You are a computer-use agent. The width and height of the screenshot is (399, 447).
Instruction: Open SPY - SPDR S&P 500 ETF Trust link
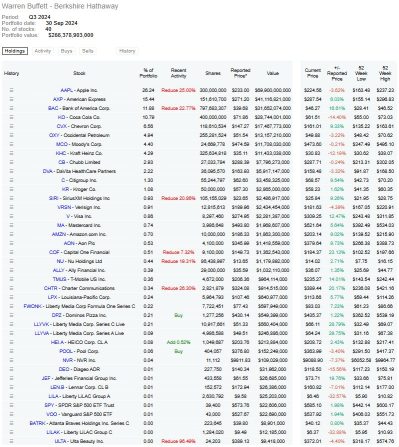[x=79, y=405]
